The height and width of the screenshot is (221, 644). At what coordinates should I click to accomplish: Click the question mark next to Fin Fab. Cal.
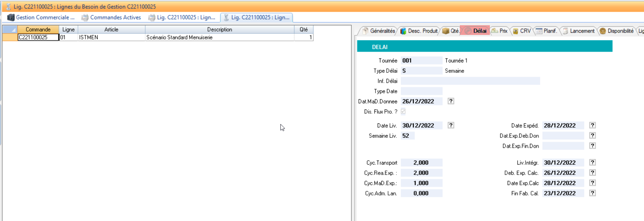coord(592,193)
